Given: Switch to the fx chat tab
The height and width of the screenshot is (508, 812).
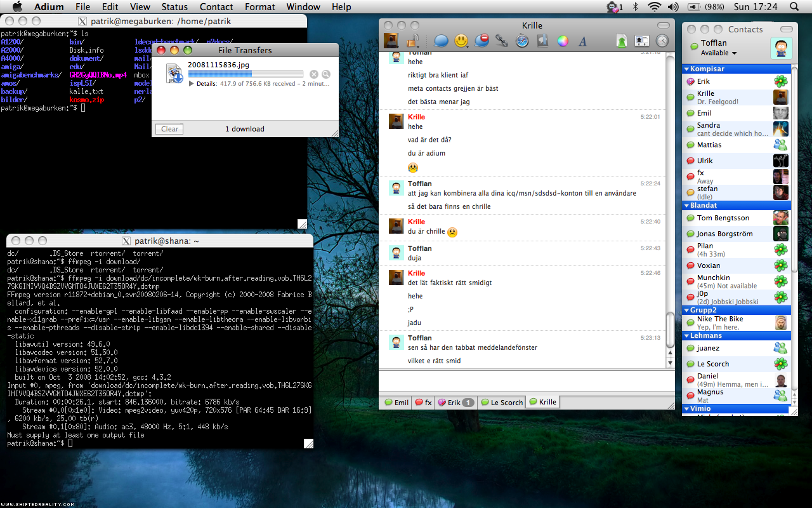Looking at the screenshot, I should point(423,402).
